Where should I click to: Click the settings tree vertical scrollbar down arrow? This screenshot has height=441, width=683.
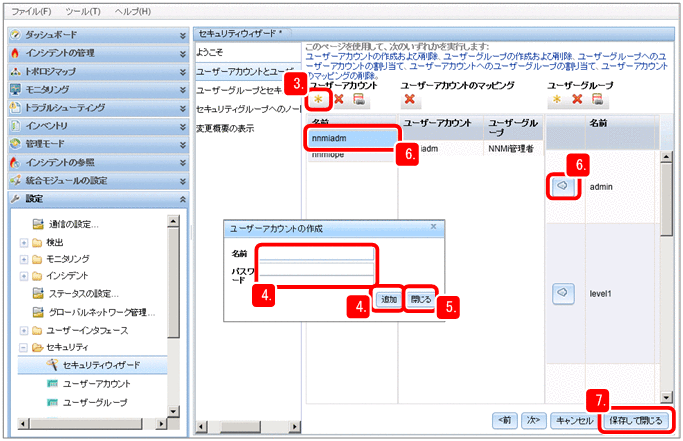pos(173,411)
